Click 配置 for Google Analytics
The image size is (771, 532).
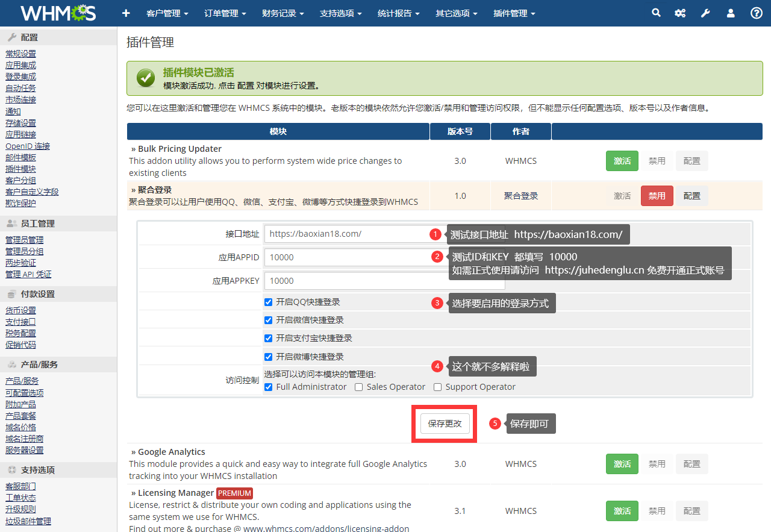[692, 464]
